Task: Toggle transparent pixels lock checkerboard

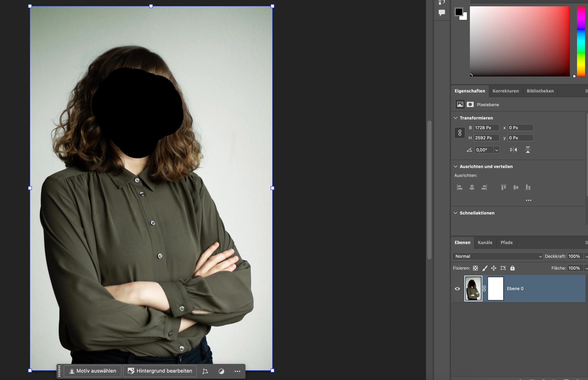Action: [x=475, y=268]
